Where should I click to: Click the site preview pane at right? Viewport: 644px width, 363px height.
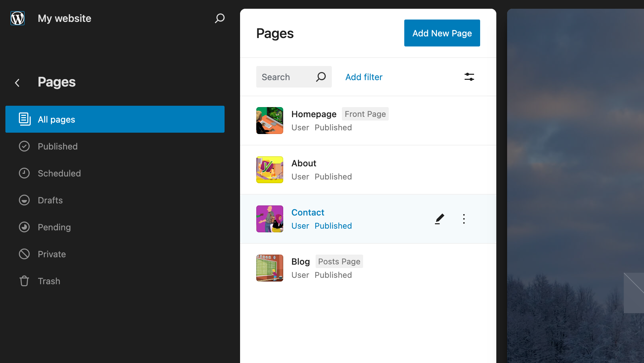576,186
